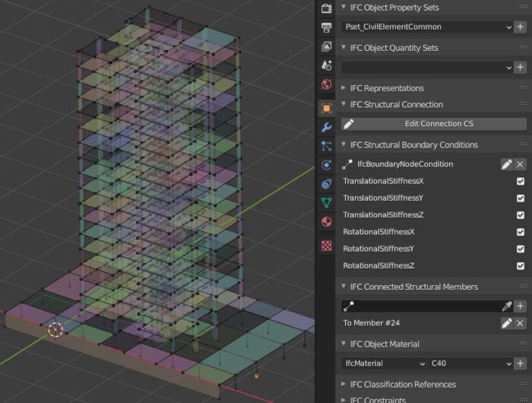Open the Modifiers wrench tab

[x=326, y=127]
